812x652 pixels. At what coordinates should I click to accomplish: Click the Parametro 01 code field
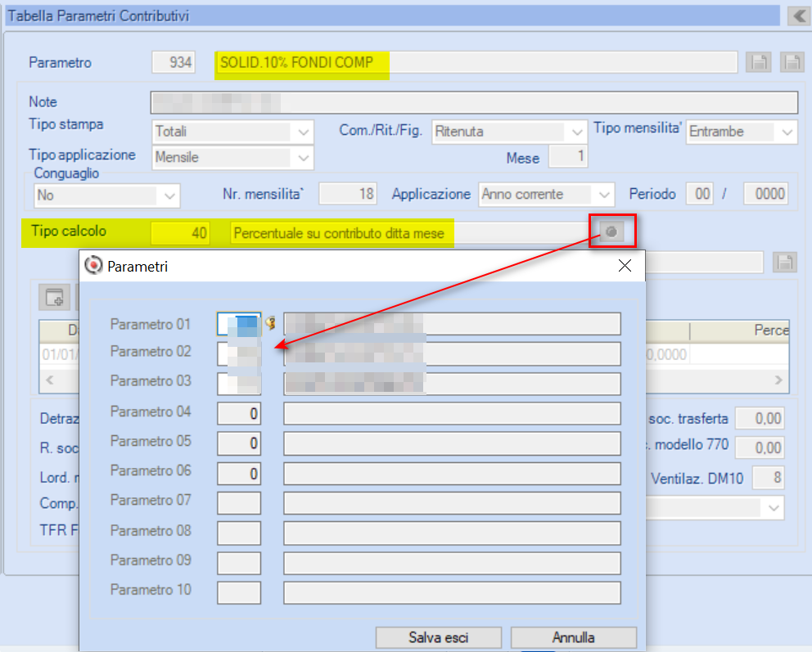pos(239,324)
